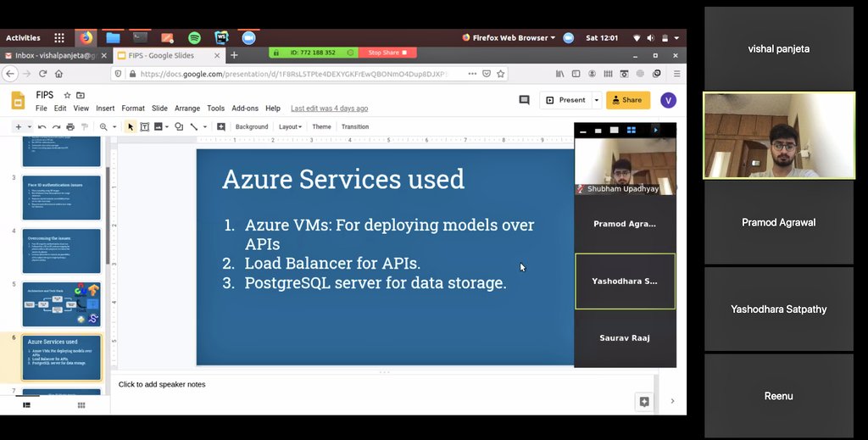This screenshot has height=440, width=868.
Task: Click the Add comment toolbar icon
Action: point(221,126)
